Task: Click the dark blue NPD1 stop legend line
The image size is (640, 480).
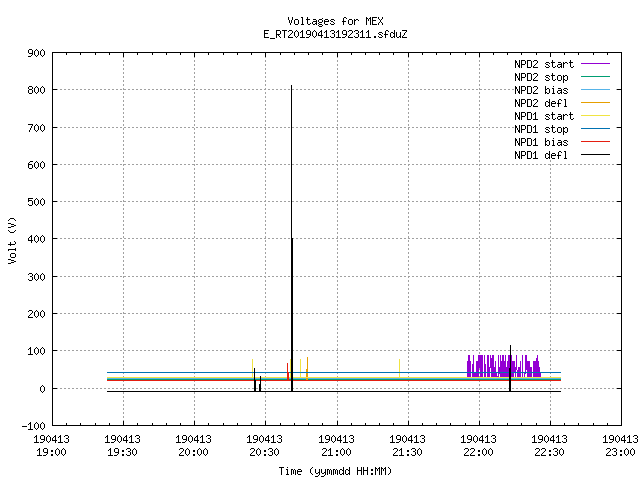Action: (x=596, y=129)
